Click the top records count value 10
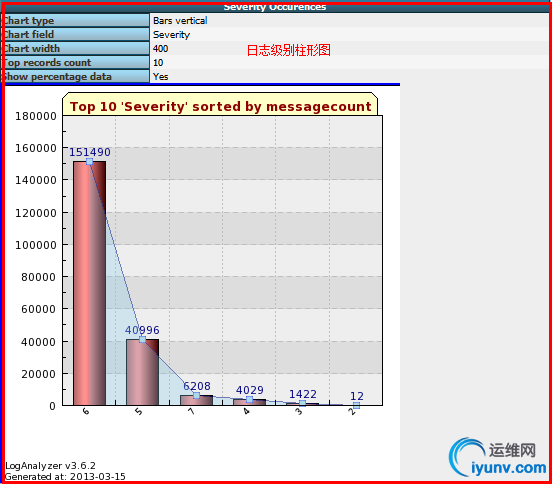Screen dimensions: 552x484 click(x=158, y=63)
